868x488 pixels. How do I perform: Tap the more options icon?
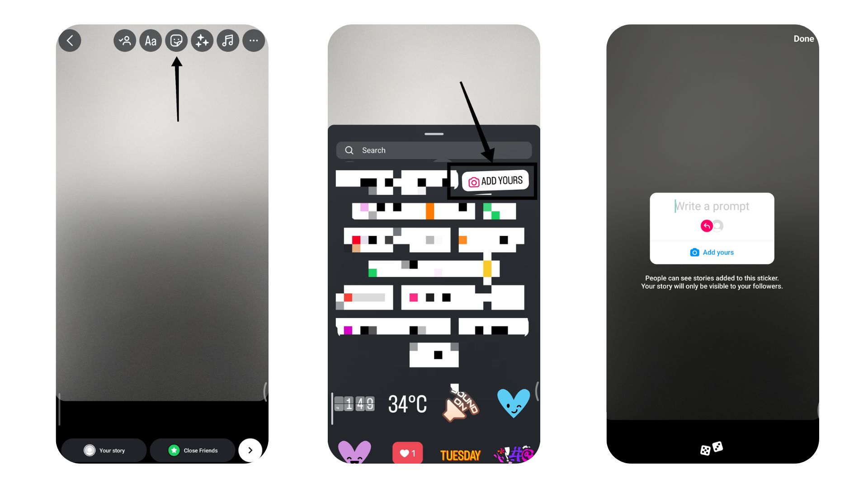click(x=253, y=40)
